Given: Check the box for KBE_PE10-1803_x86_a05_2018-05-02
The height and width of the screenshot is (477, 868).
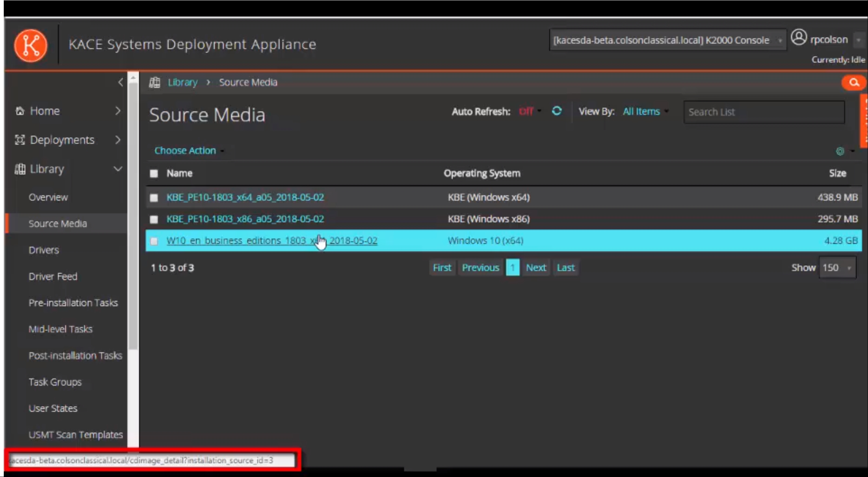Looking at the screenshot, I should pyautogui.click(x=154, y=219).
